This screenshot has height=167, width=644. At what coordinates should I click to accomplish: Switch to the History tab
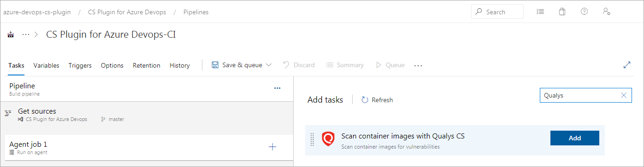tap(180, 65)
